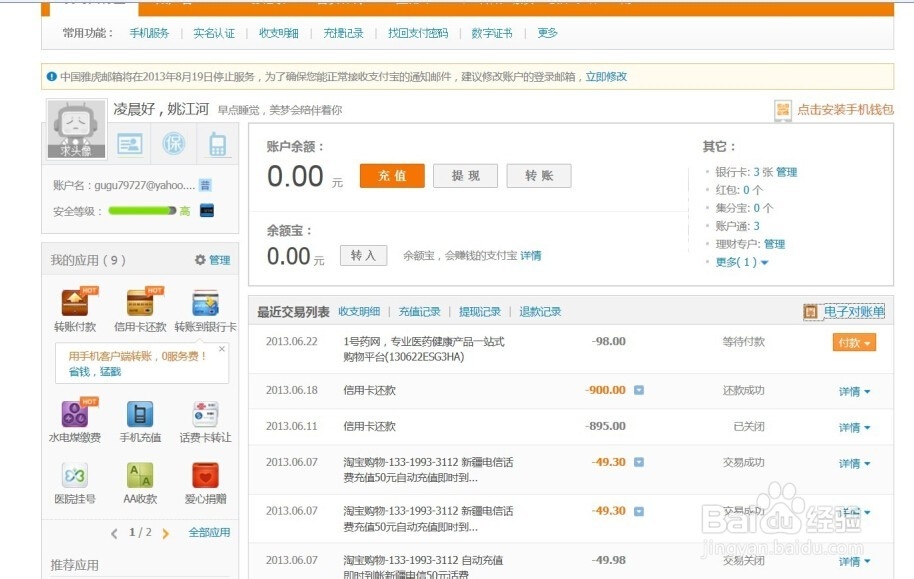Open 收支明细 in common functions bar

pos(279,33)
